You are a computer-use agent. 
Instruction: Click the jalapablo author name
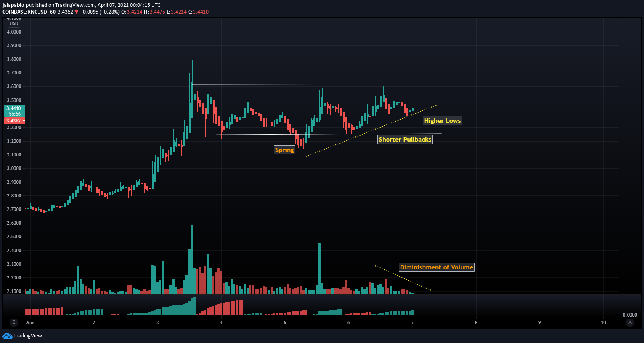[x=13, y=5]
